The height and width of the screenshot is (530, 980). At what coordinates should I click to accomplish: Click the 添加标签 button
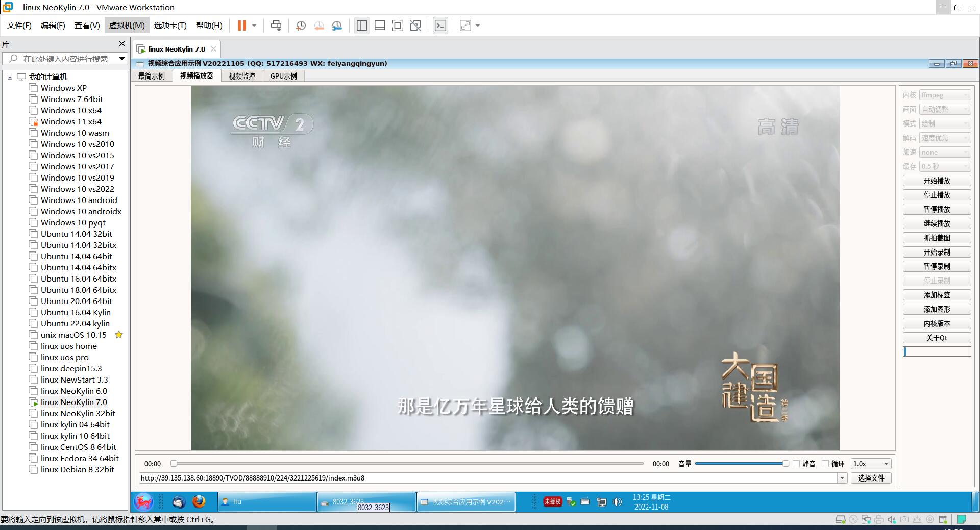tap(937, 295)
